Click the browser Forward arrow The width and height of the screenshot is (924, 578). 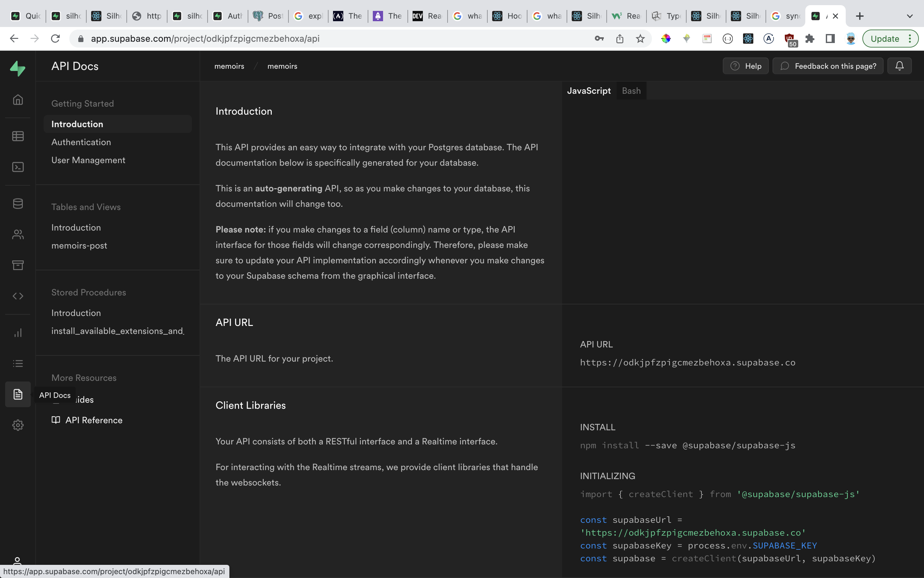pos(35,38)
